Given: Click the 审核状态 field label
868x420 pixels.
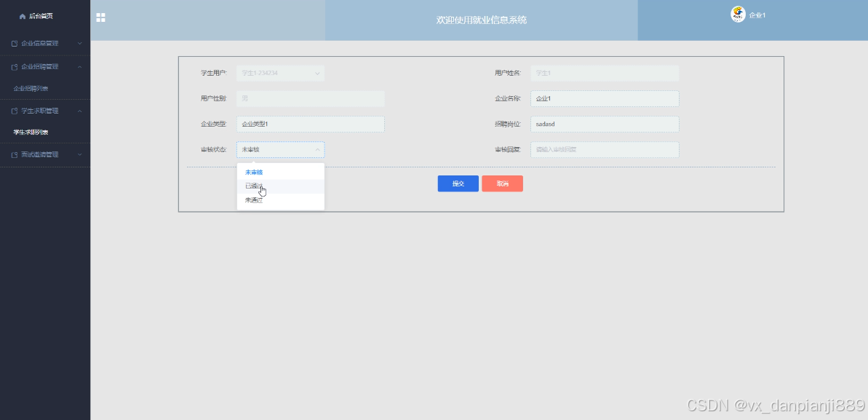Looking at the screenshot, I should (214, 150).
